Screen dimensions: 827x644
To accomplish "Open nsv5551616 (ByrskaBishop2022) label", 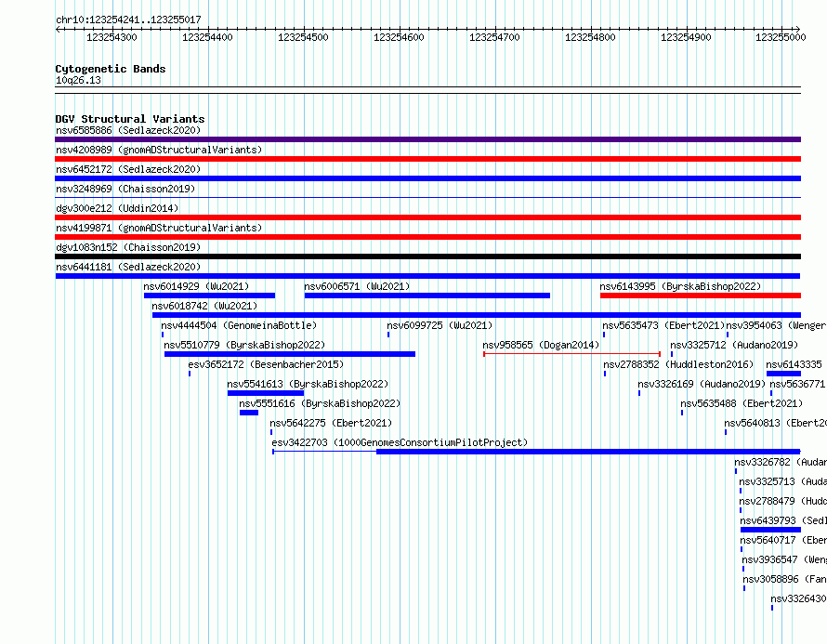I will coord(320,403).
